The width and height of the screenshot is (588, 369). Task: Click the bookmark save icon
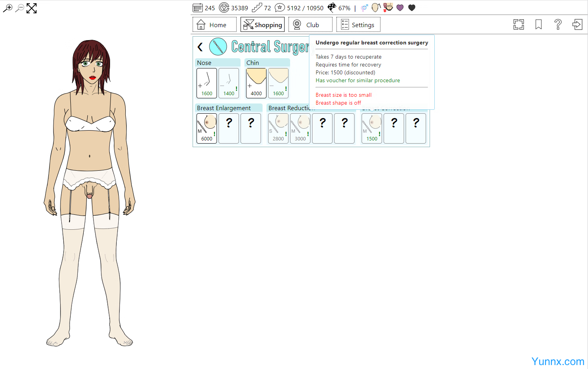click(x=538, y=25)
